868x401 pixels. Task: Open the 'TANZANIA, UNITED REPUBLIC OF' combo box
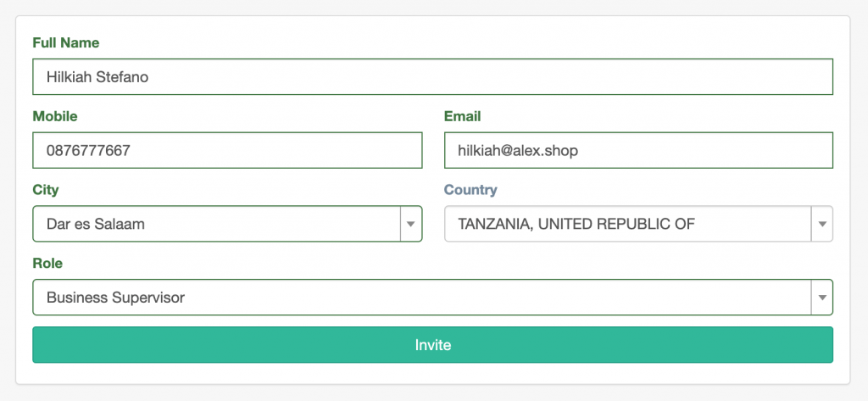639,225
